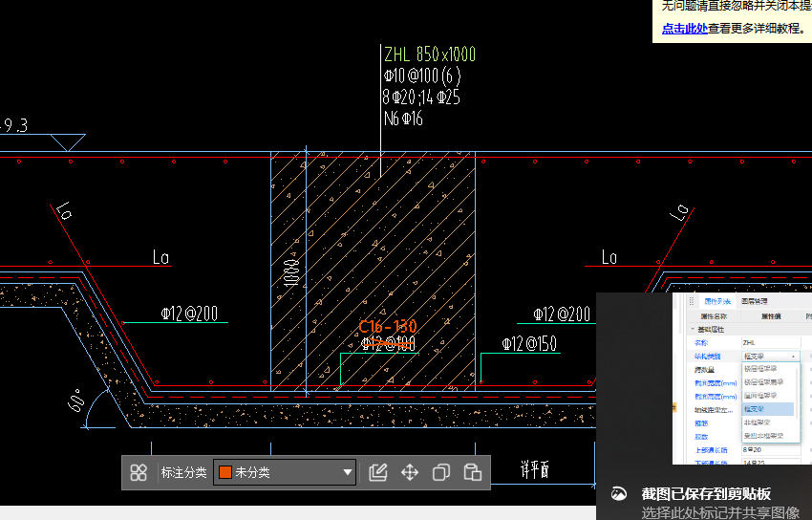The image size is (812, 520).
Task: Click the paste annotation icon
Action: click(x=473, y=472)
